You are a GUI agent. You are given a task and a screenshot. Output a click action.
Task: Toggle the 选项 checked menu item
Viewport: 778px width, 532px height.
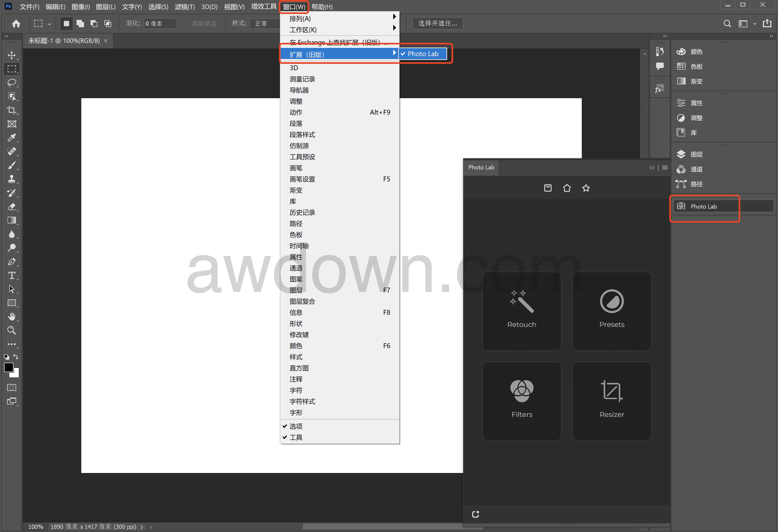[296, 426]
